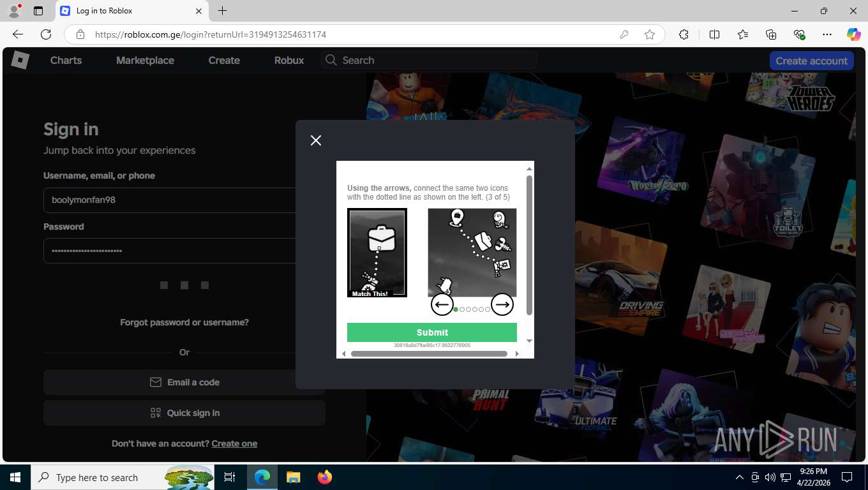The width and height of the screenshot is (868, 490).
Task: Click captcha scroll-right arrow
Action: tap(517, 353)
